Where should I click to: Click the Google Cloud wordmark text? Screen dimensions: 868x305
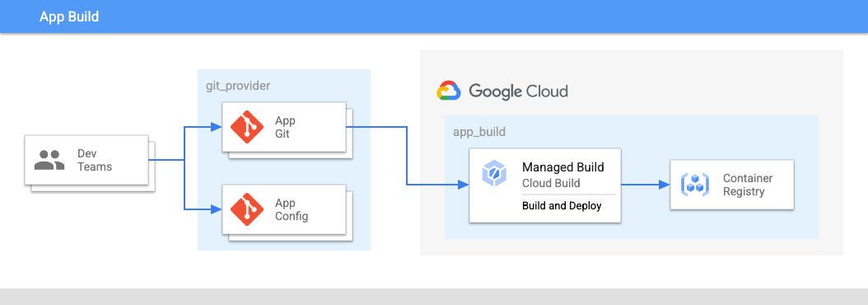click(518, 91)
